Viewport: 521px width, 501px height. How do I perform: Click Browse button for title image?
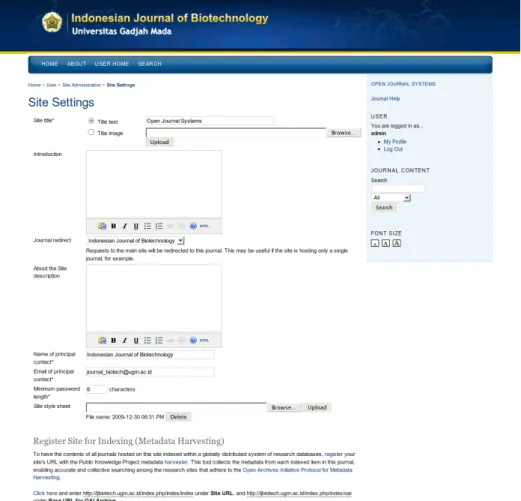pyautogui.click(x=344, y=133)
